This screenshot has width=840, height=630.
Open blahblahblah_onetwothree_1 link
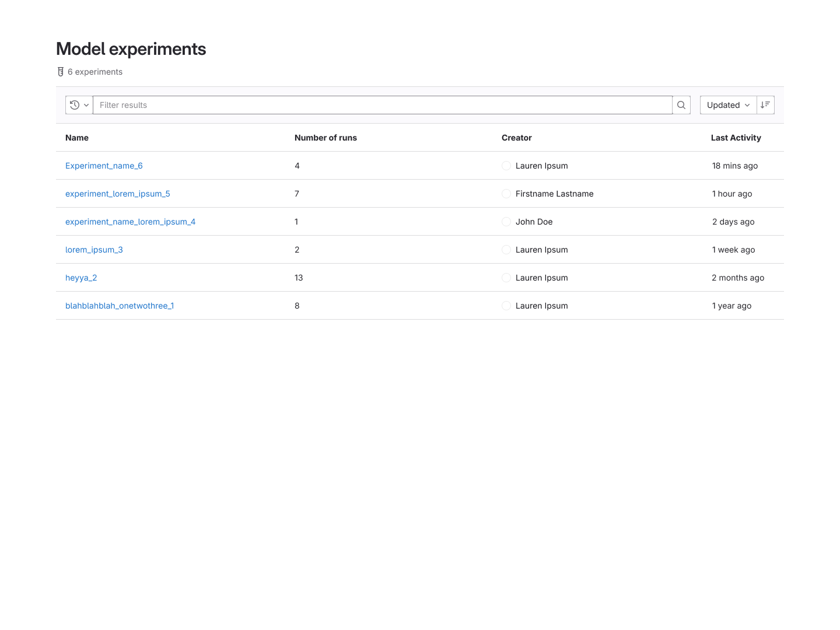120,306
